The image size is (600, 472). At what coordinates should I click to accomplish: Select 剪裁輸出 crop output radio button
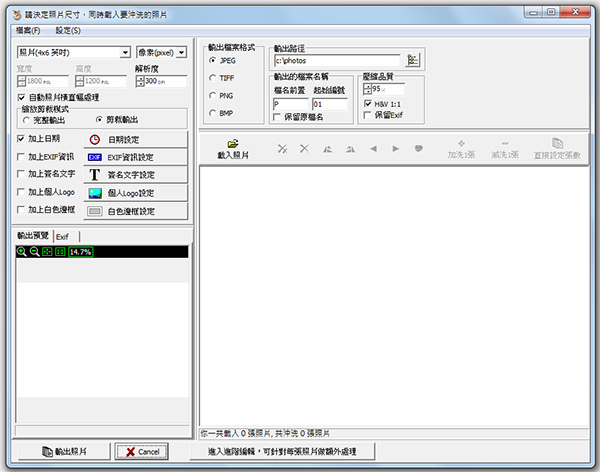(x=99, y=120)
